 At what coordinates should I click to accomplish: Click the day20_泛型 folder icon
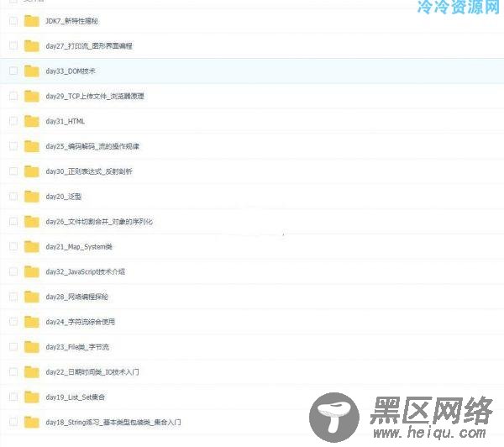[x=32, y=197]
